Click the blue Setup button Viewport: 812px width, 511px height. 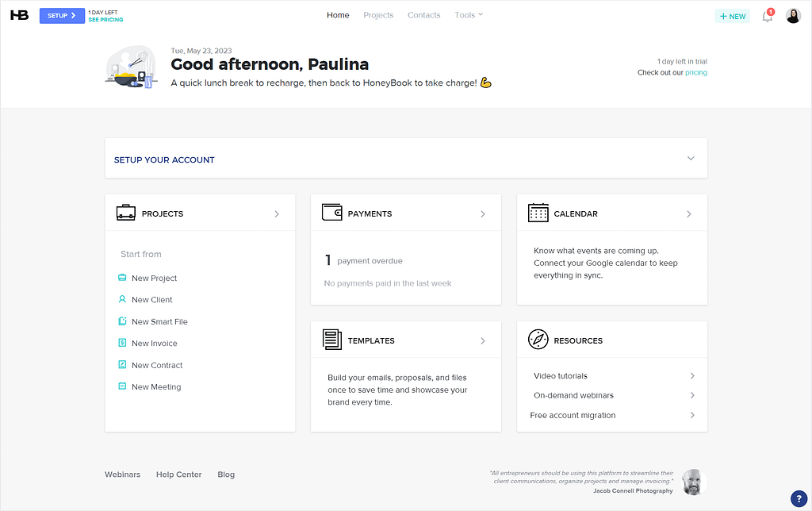tap(62, 16)
